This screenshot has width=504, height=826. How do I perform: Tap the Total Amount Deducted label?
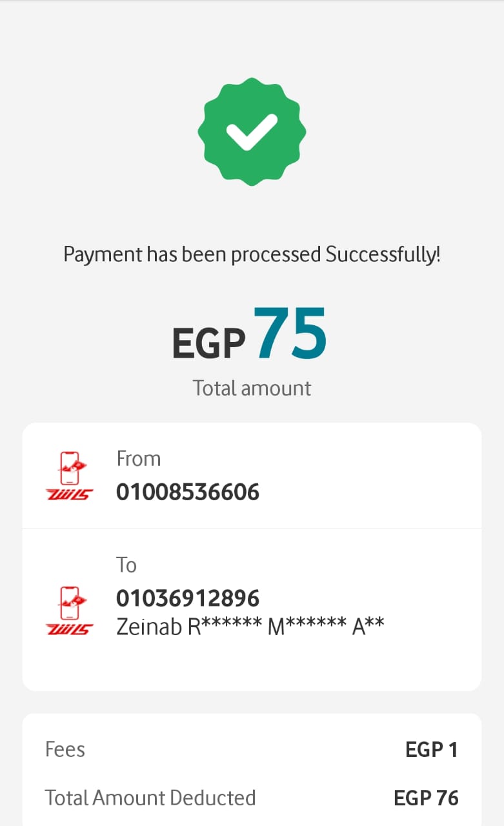click(x=150, y=798)
